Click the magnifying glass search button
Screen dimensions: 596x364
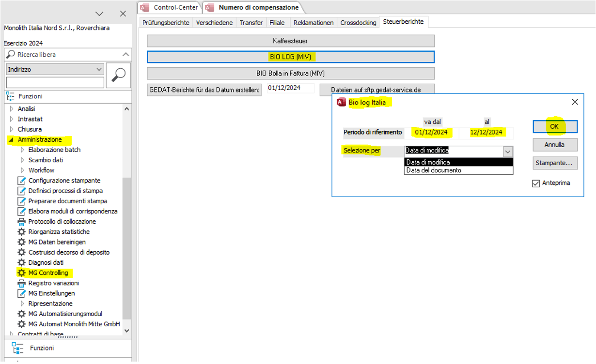pos(118,75)
